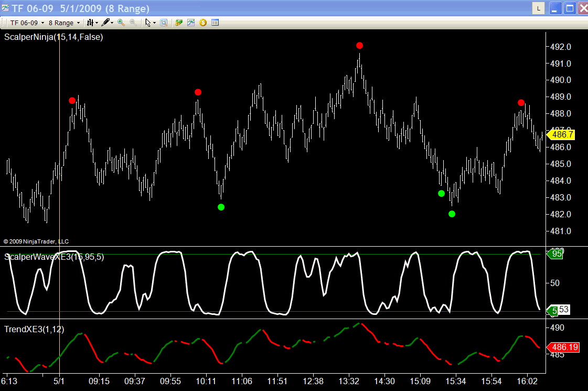Image resolution: width=588 pixels, height=391 pixels.
Task: Open the chart properties table icon
Action: (215, 23)
